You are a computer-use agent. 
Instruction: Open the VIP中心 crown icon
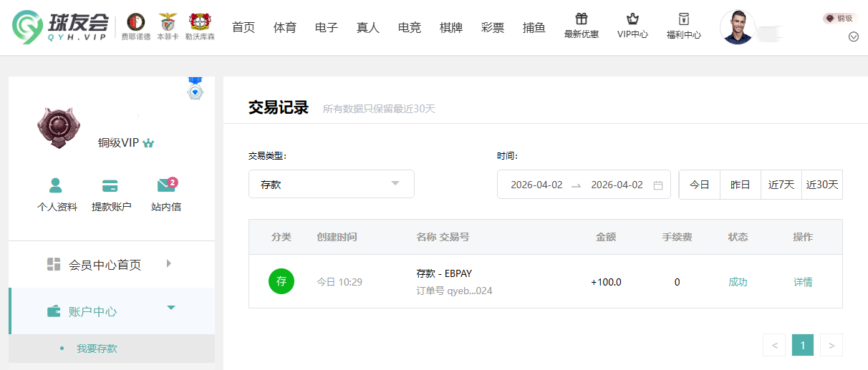pos(632,20)
